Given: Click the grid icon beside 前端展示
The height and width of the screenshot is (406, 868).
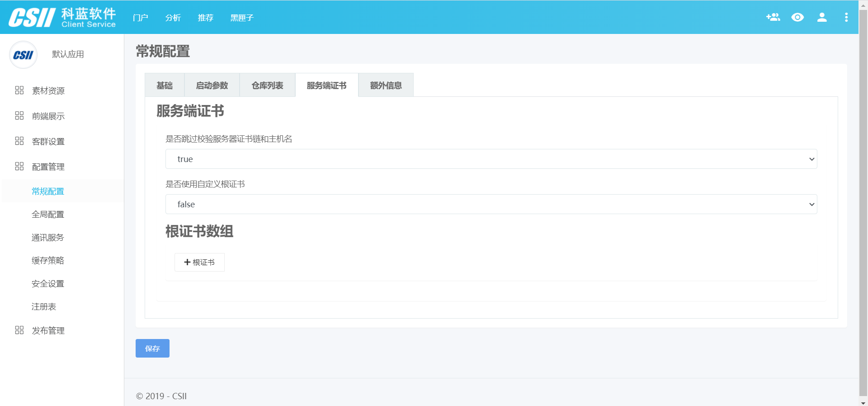Looking at the screenshot, I should (19, 115).
